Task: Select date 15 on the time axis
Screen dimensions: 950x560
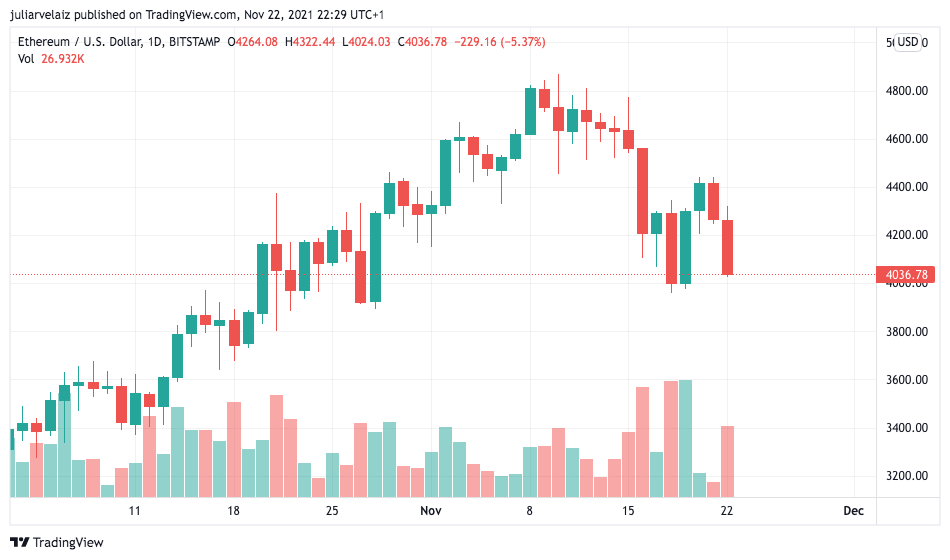Action: (628, 510)
